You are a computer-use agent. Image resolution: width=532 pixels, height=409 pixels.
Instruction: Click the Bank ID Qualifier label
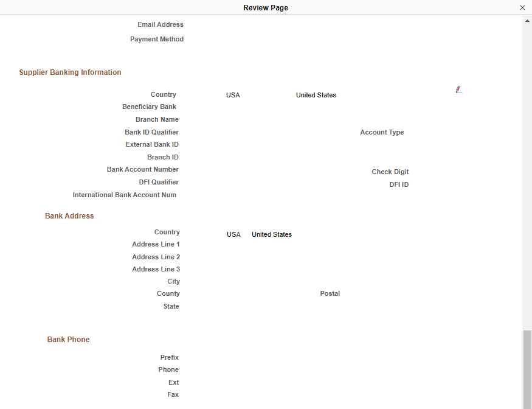click(x=151, y=132)
